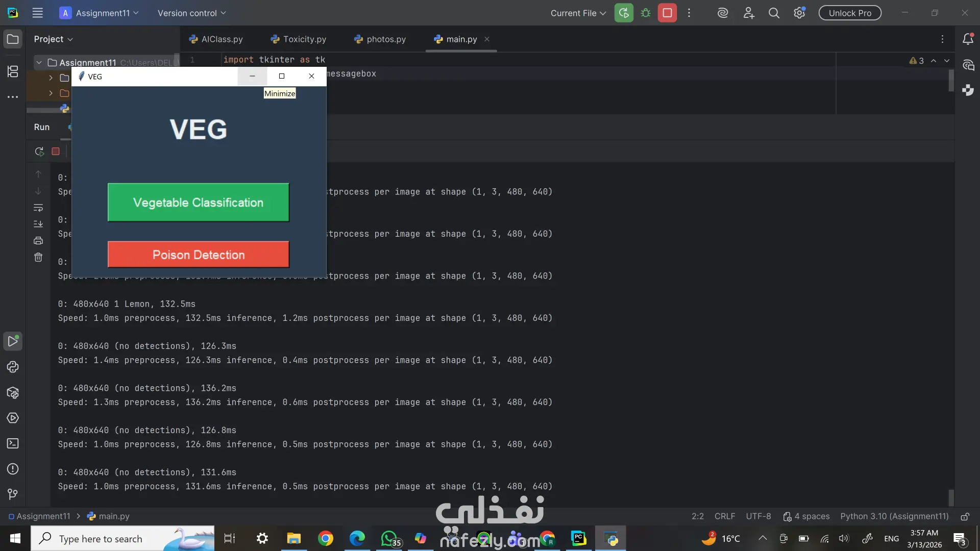The width and height of the screenshot is (980, 551).
Task: Open editor tab options kebab menu
Action: [943, 39]
